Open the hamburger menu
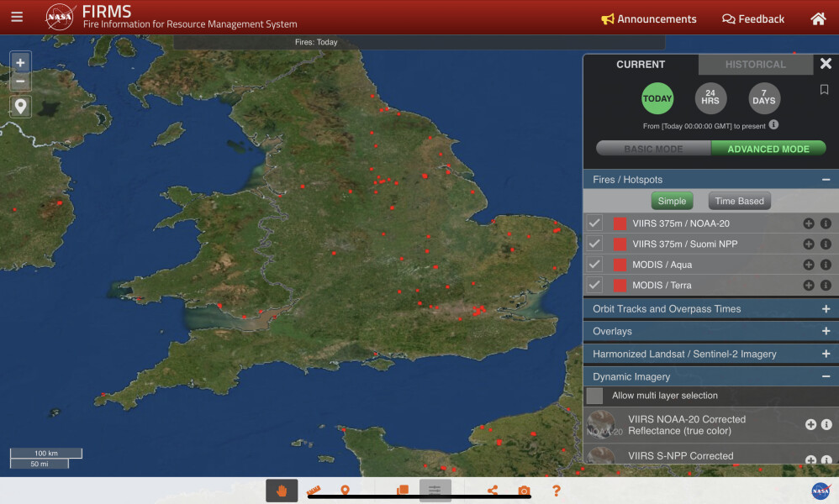The height and width of the screenshot is (504, 839). coord(17,17)
